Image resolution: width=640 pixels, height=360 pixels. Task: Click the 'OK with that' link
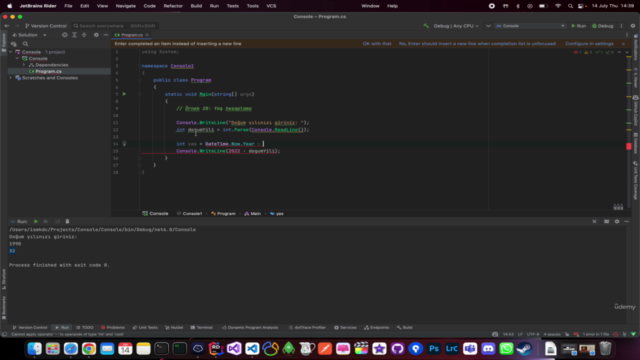tap(377, 44)
